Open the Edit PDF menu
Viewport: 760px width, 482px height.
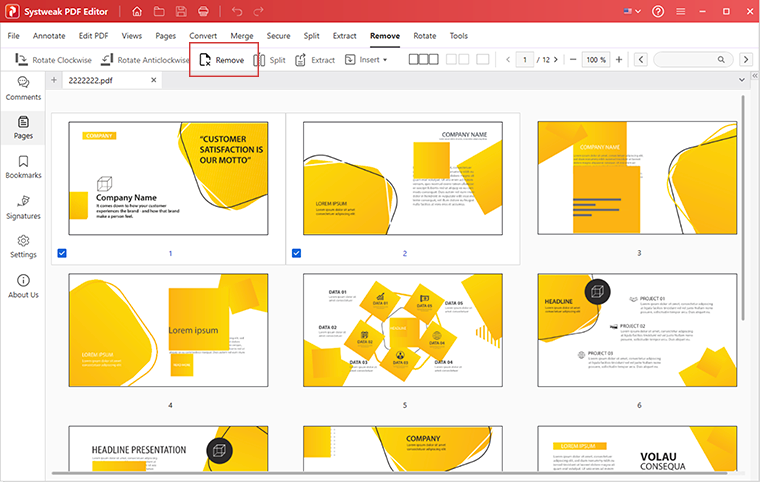[94, 36]
